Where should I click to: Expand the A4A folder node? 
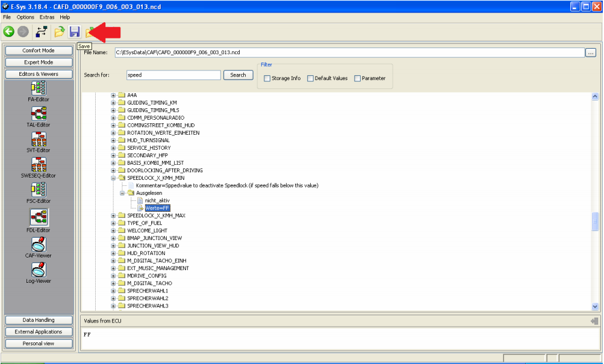(113, 95)
